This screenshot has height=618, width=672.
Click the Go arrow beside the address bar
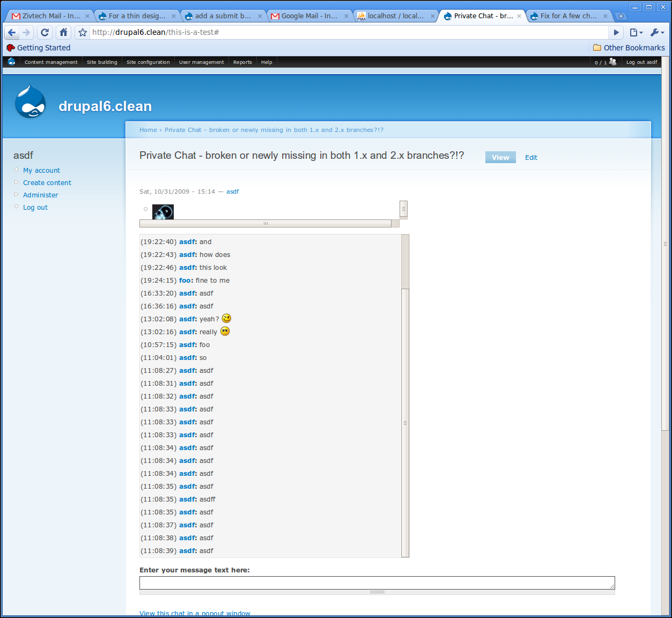tap(616, 32)
